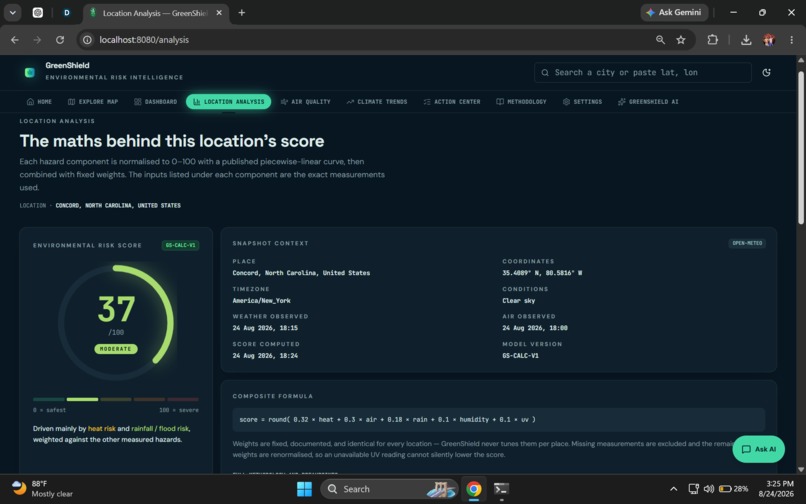Viewport: 806px width, 504px height.
Task: Click the address bar URL localhost:8080/analysis
Action: [x=144, y=40]
